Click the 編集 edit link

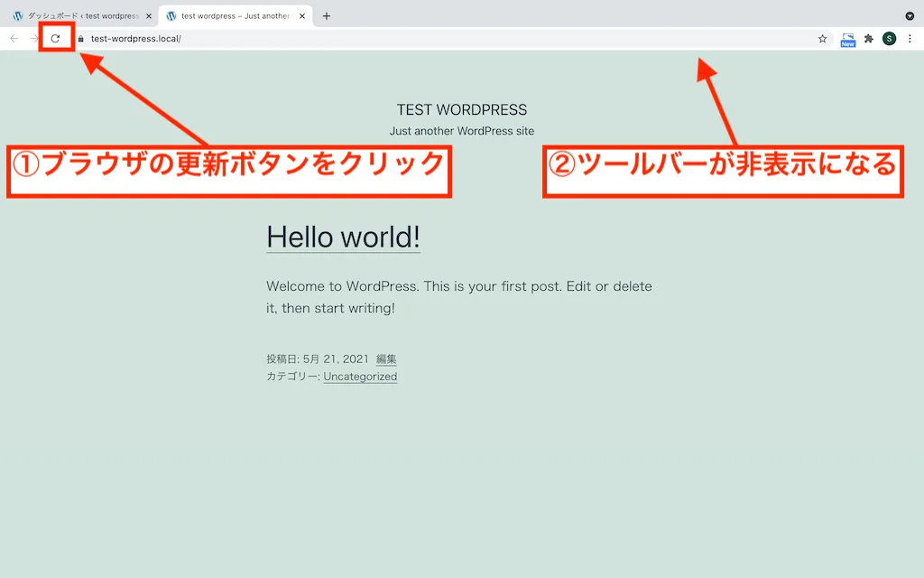(x=387, y=359)
